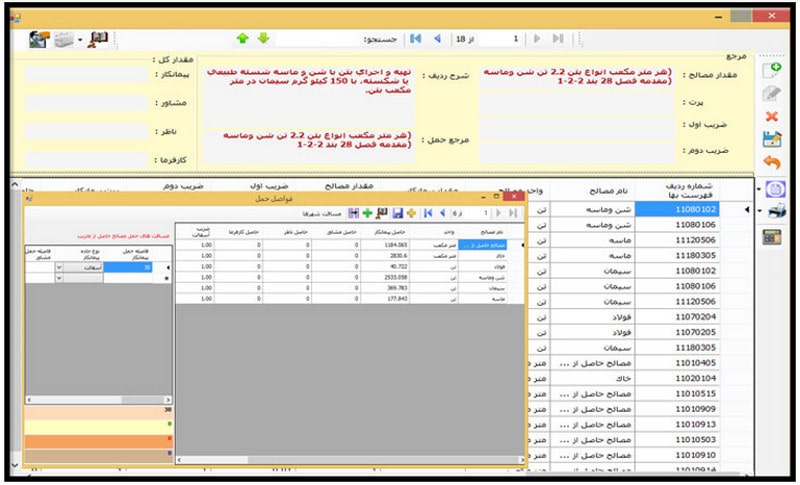
Task: Click the search field in main toolbar
Action: pyautogui.click(x=319, y=39)
